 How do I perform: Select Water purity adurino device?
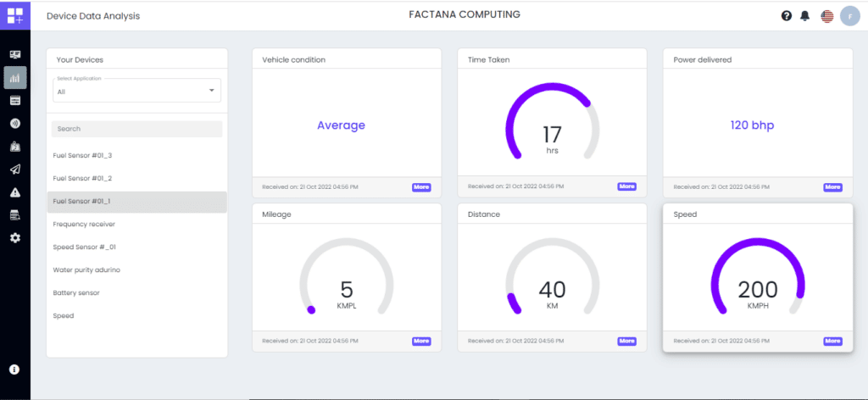pos(136,270)
